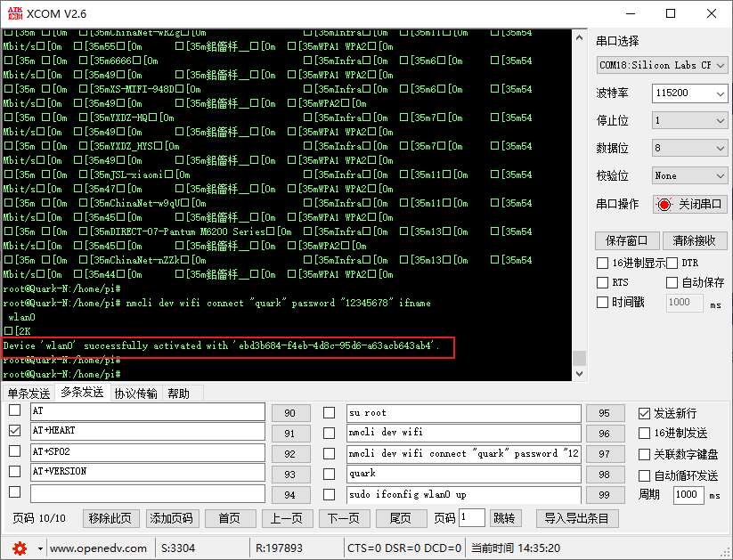Image resolution: width=733 pixels, height=560 pixels.
Task: Go to 下一页 next page
Action: 344,518
